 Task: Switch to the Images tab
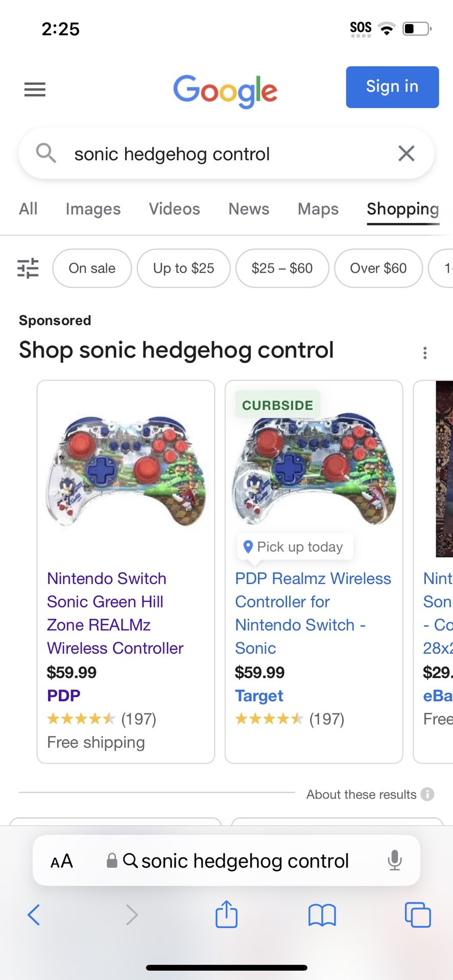tap(93, 209)
